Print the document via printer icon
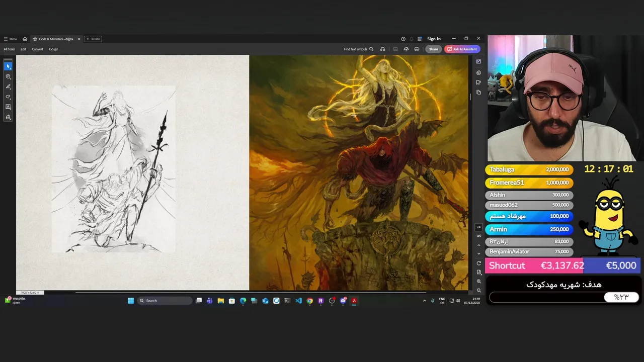The image size is (644, 362). click(417, 49)
